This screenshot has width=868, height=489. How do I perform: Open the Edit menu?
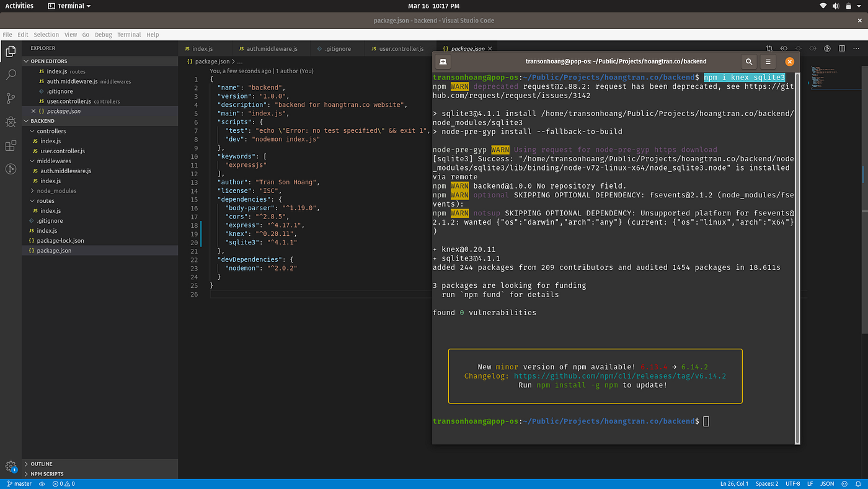click(x=23, y=35)
